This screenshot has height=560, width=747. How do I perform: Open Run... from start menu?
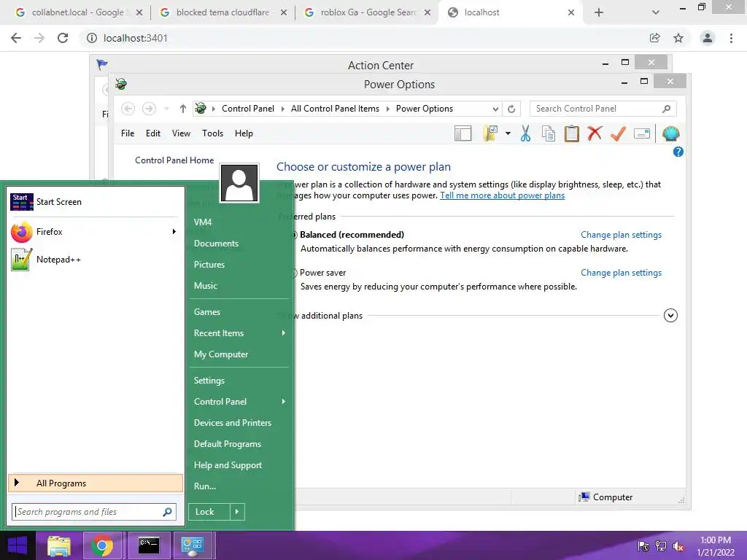tap(205, 486)
